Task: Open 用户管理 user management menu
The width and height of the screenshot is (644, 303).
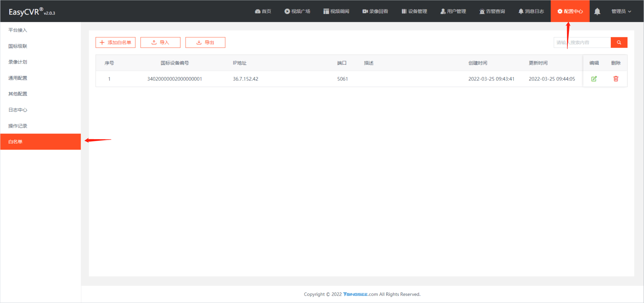Action: (x=453, y=11)
